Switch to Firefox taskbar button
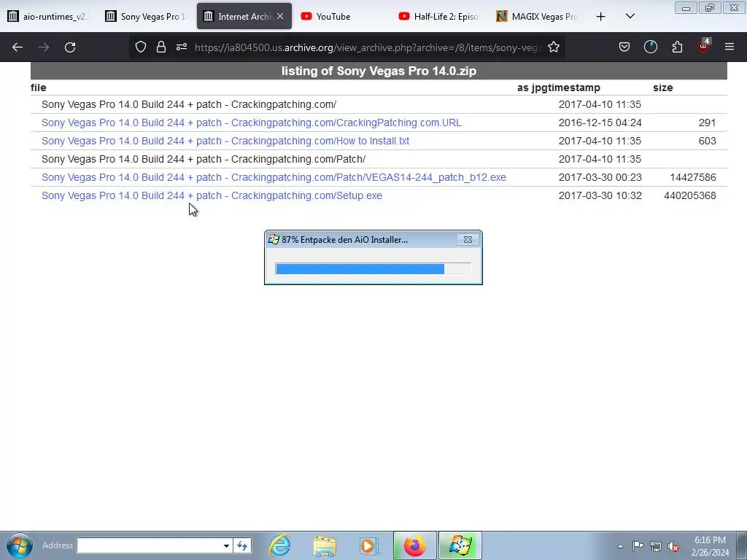Screen dimensions: 747x560 tap(415, 545)
